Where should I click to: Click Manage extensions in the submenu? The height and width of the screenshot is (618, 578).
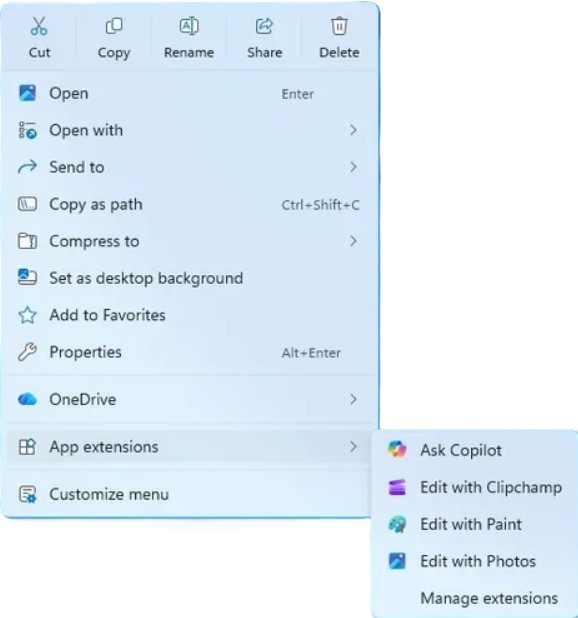(x=489, y=598)
